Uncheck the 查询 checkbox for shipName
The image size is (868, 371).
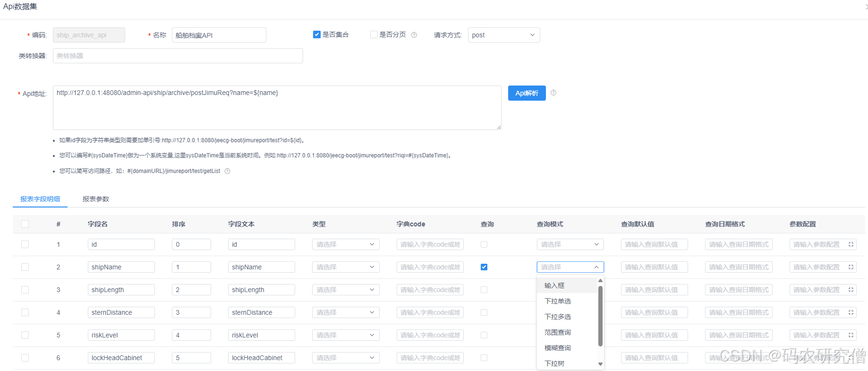pyautogui.click(x=484, y=267)
